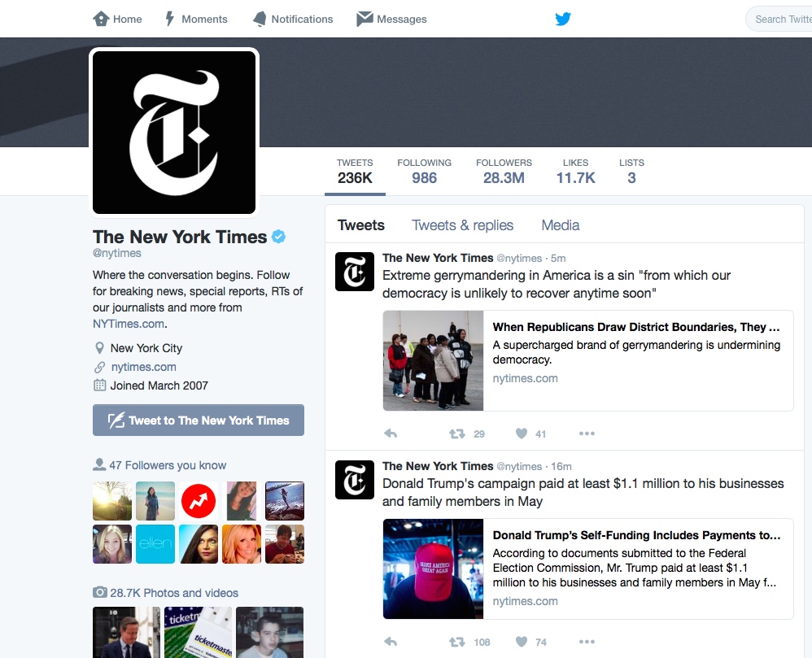View the FOLLOWERS 28.3M list
This screenshot has height=658, width=812.
pos(504,172)
